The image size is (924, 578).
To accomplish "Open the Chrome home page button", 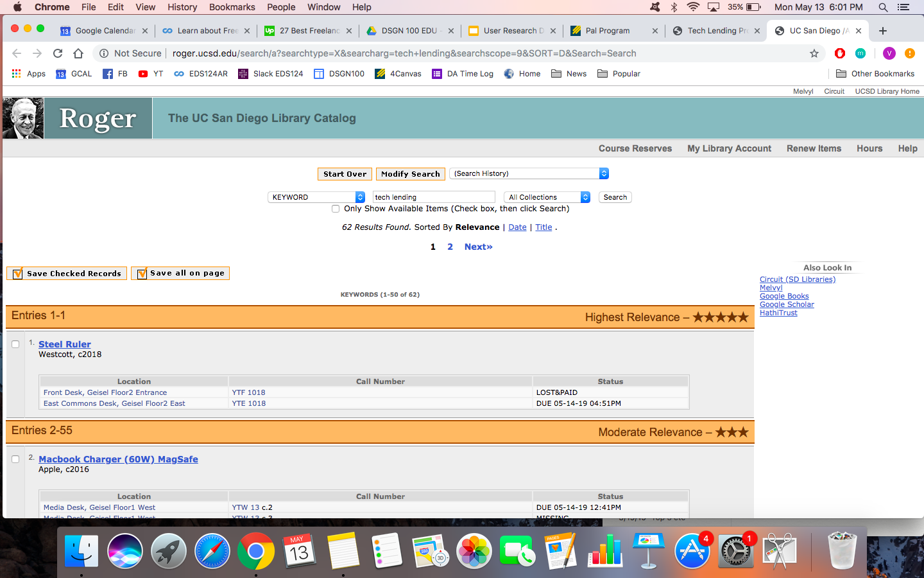I will [78, 53].
